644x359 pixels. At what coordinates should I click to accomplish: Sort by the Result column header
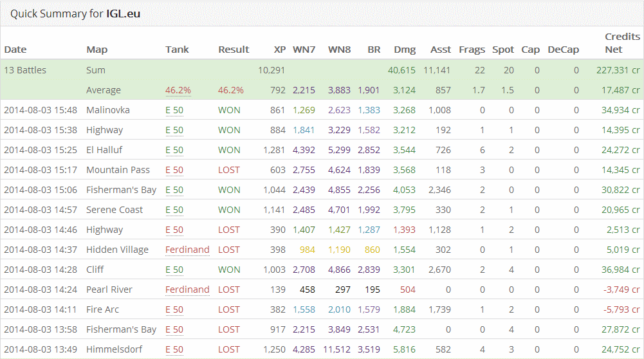(x=234, y=50)
